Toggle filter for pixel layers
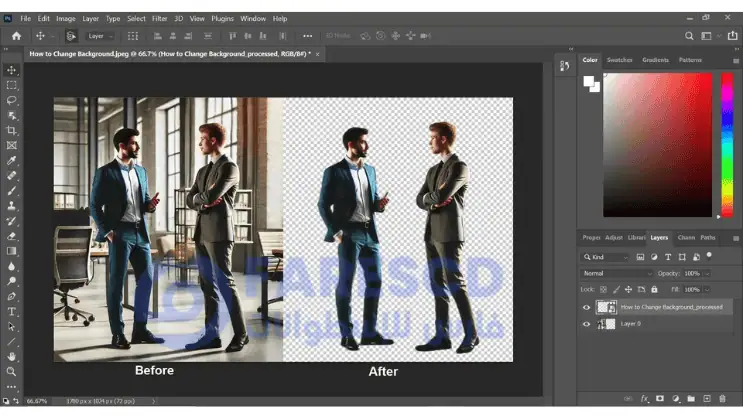This screenshot has height=418, width=743. click(640, 257)
